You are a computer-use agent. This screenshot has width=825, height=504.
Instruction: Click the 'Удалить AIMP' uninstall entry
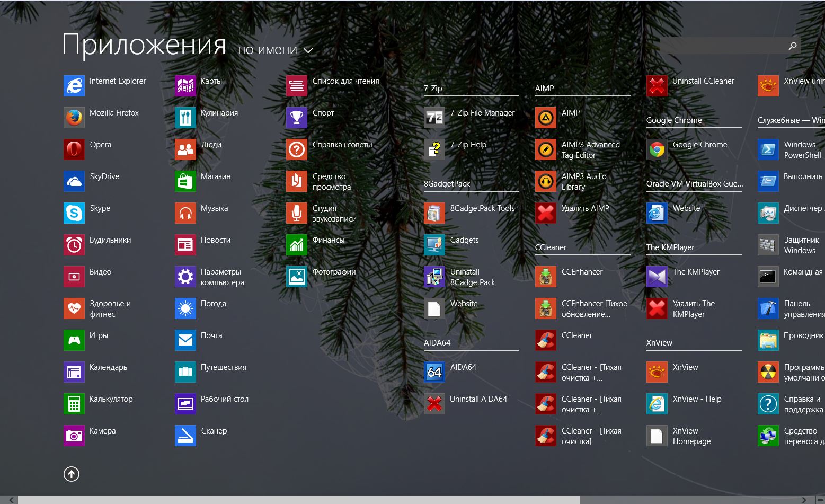coord(573,213)
